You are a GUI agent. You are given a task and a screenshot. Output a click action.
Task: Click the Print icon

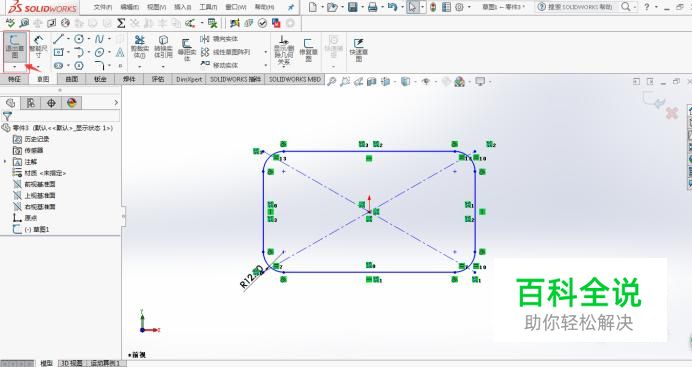pos(373,7)
